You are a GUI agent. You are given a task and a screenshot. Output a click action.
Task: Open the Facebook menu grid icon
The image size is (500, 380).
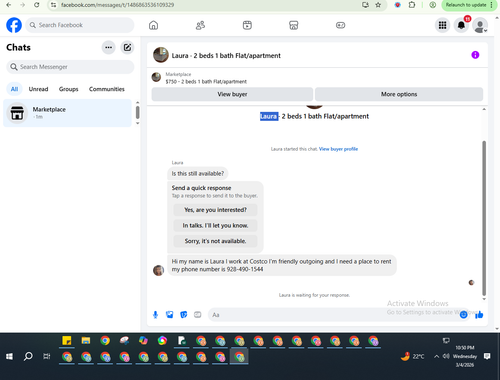point(442,25)
